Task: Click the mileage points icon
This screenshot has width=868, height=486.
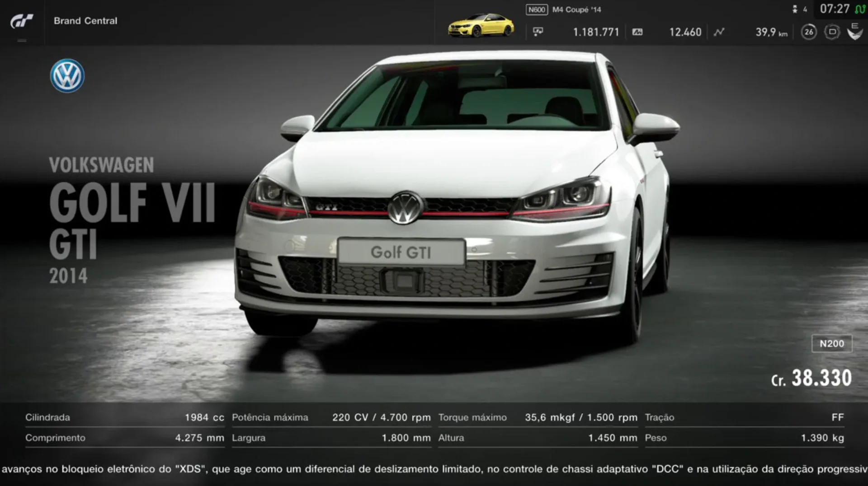Action: coord(637,32)
